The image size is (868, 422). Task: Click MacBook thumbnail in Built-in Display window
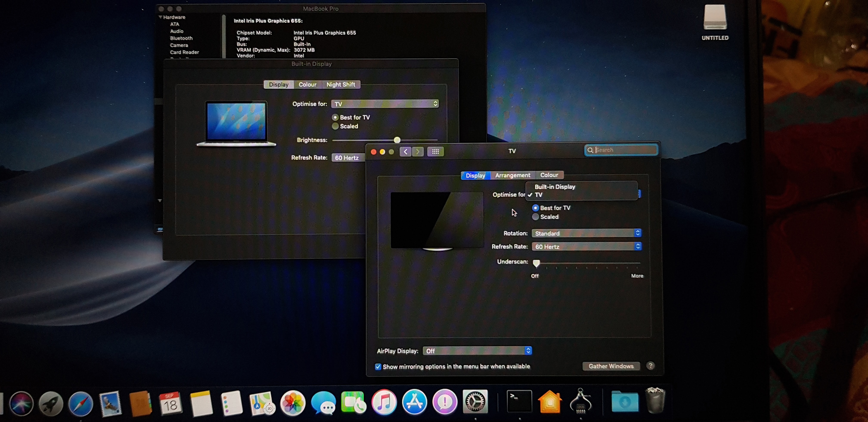(x=236, y=124)
